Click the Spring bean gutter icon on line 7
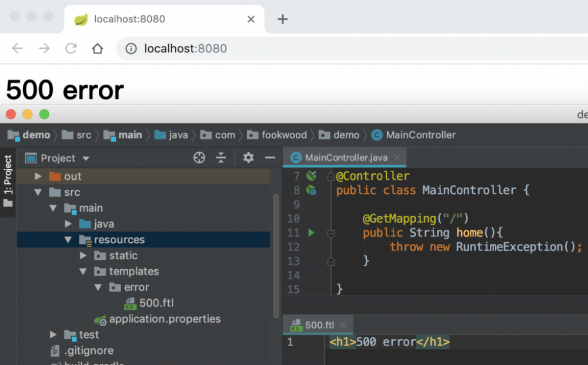588x365 pixels. pos(311,176)
